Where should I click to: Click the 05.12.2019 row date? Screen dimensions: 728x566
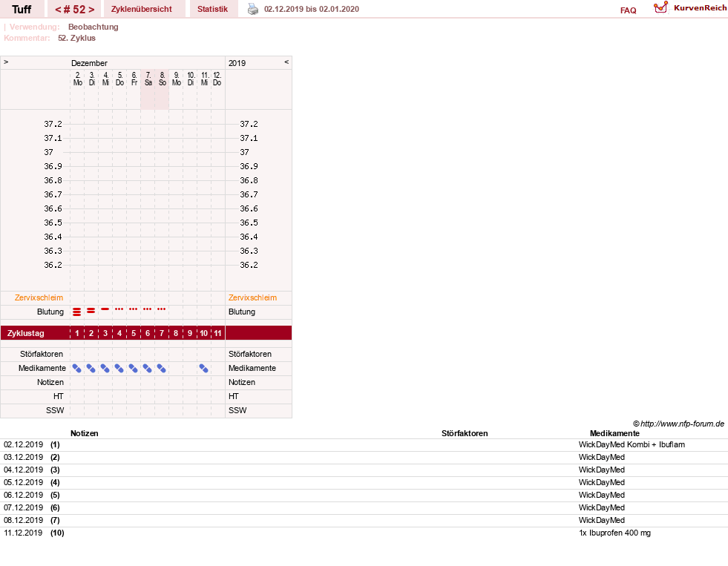[x=23, y=482]
